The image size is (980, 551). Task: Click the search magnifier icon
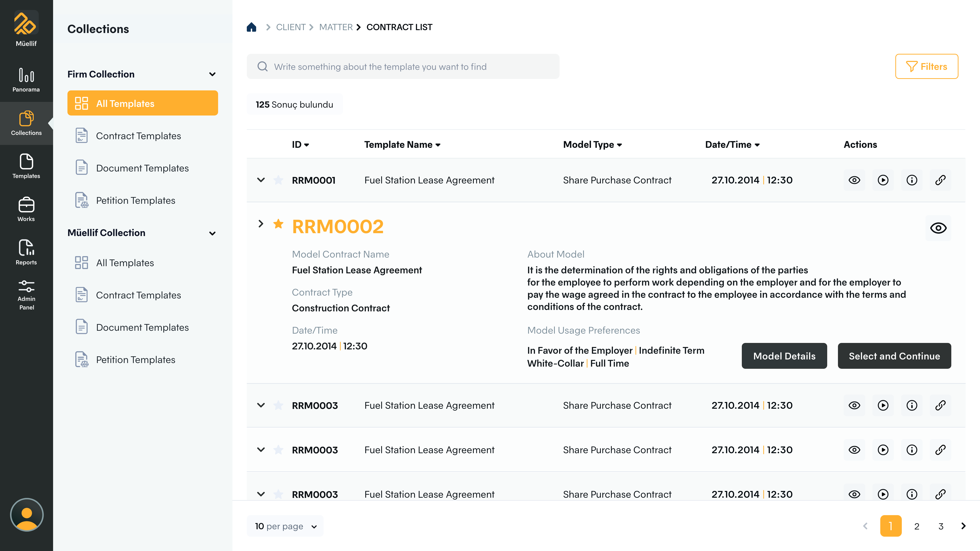263,66
